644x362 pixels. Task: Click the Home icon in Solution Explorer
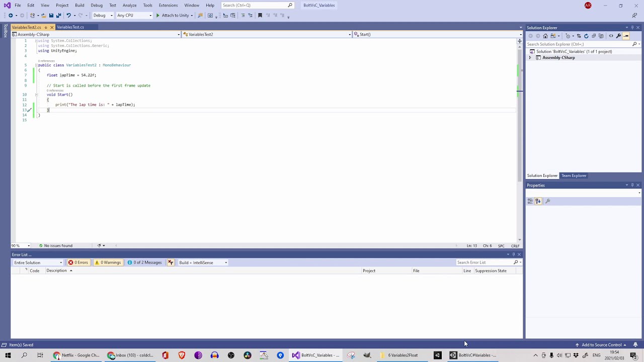point(545,36)
